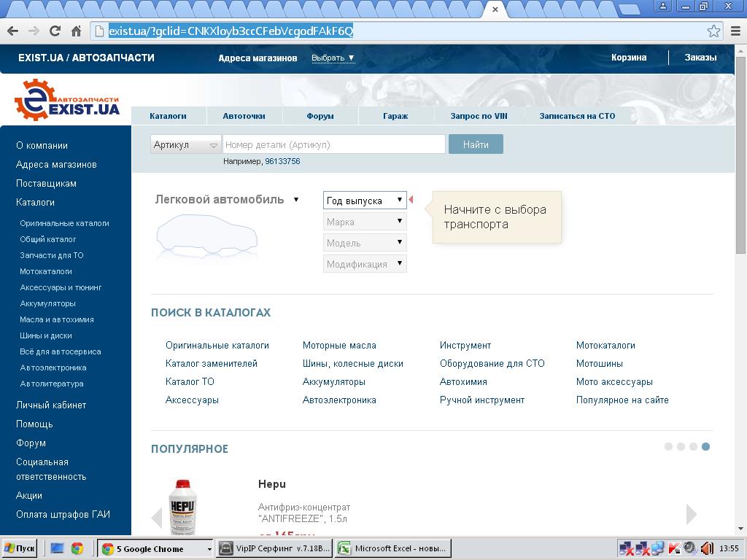
Task: Open "Оригинальные каталоги" in catalog search
Action: coord(217,345)
